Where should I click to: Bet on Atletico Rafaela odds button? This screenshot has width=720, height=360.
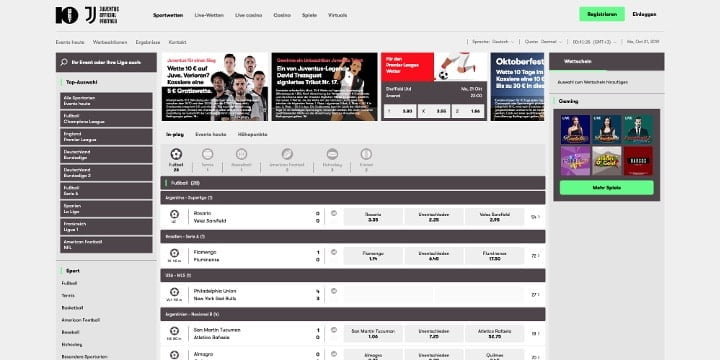(x=495, y=333)
